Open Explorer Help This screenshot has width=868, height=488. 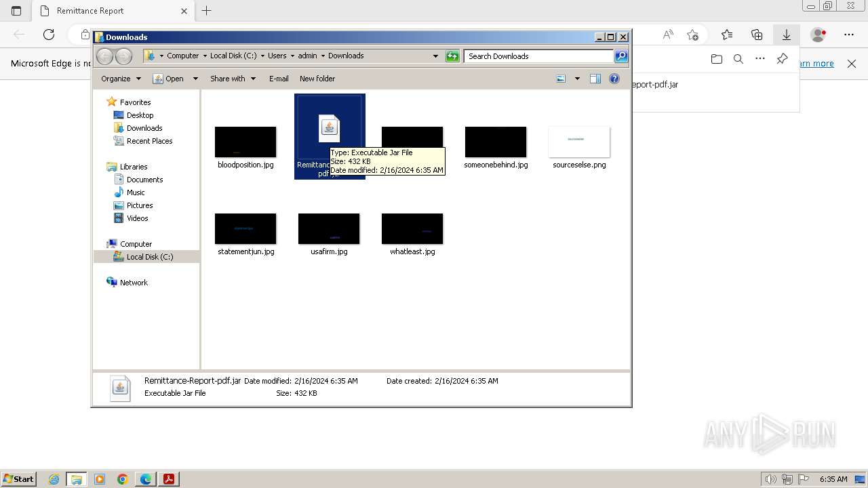(614, 79)
